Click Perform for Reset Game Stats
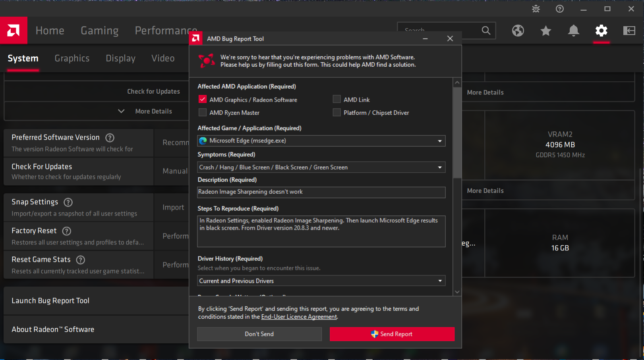The width and height of the screenshot is (644, 360). click(x=176, y=265)
